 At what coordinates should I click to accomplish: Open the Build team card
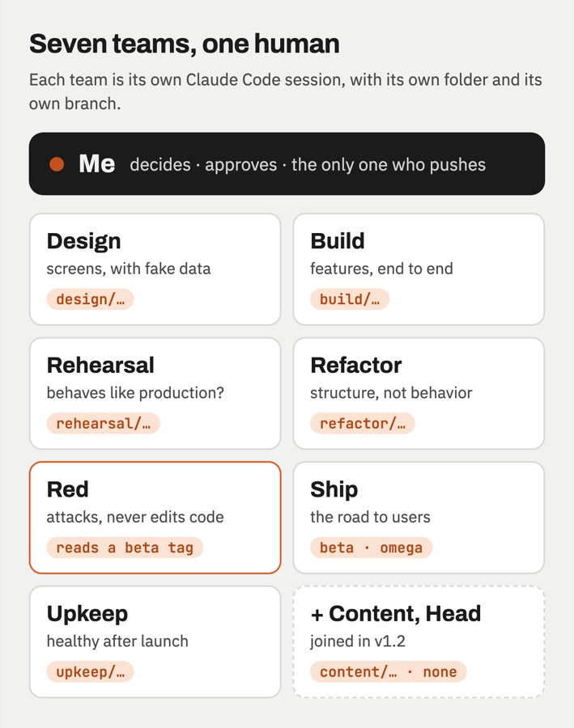pyautogui.click(x=419, y=269)
